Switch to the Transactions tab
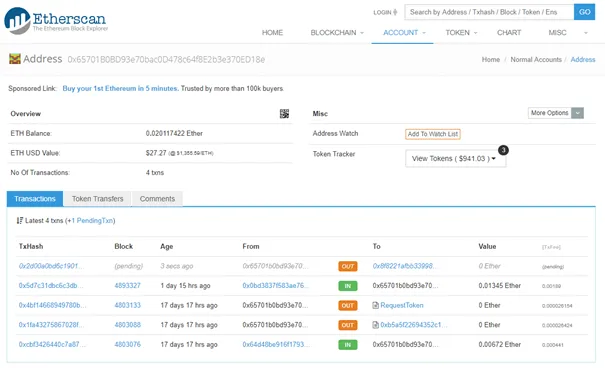The width and height of the screenshot is (605, 368). tap(35, 199)
